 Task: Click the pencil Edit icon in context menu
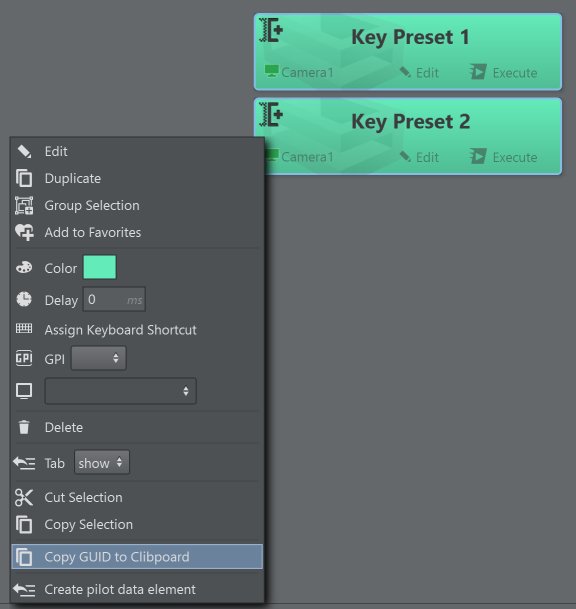(x=24, y=151)
